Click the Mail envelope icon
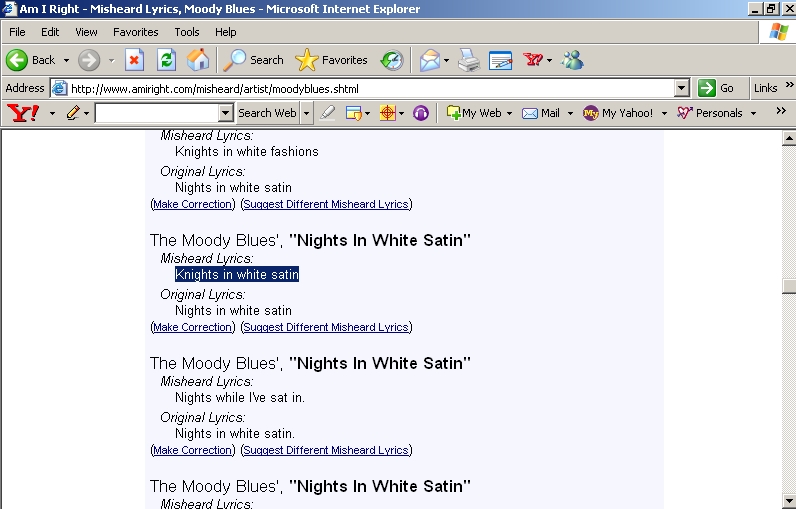This screenshot has width=796, height=509. [x=429, y=60]
